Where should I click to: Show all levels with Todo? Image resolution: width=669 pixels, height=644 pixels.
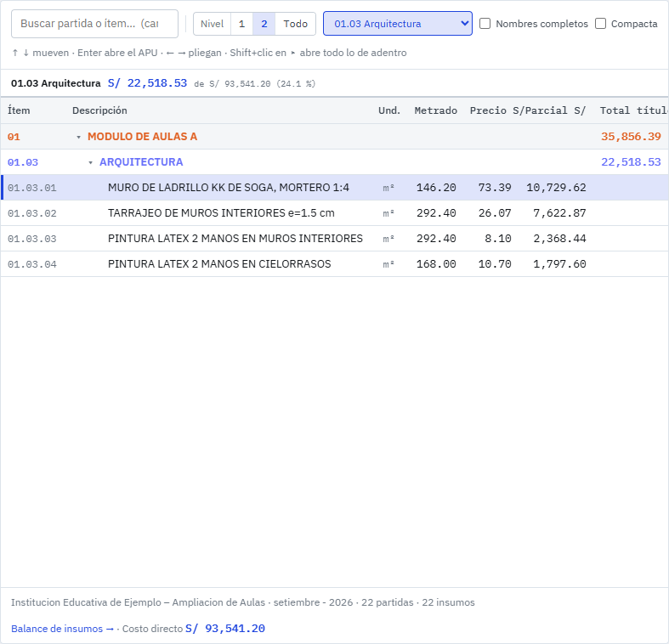pyautogui.click(x=295, y=24)
